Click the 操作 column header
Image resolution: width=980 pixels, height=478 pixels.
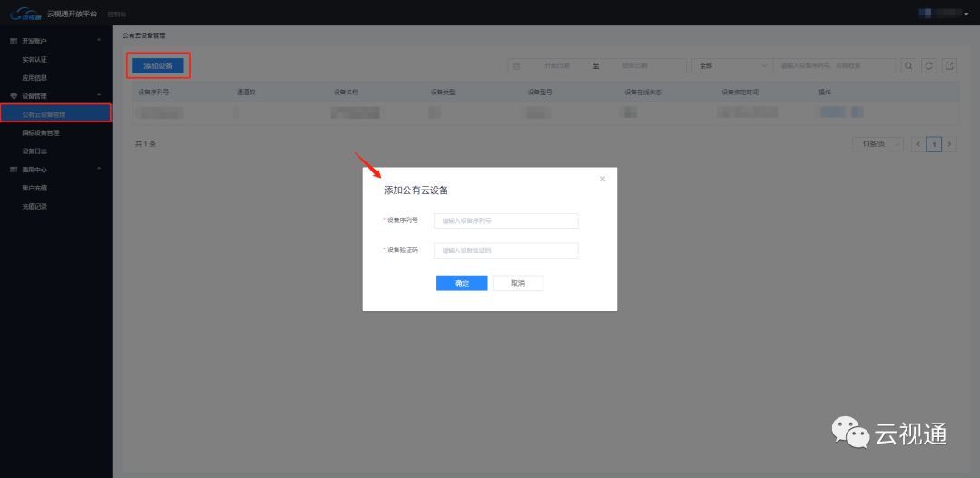[x=825, y=92]
